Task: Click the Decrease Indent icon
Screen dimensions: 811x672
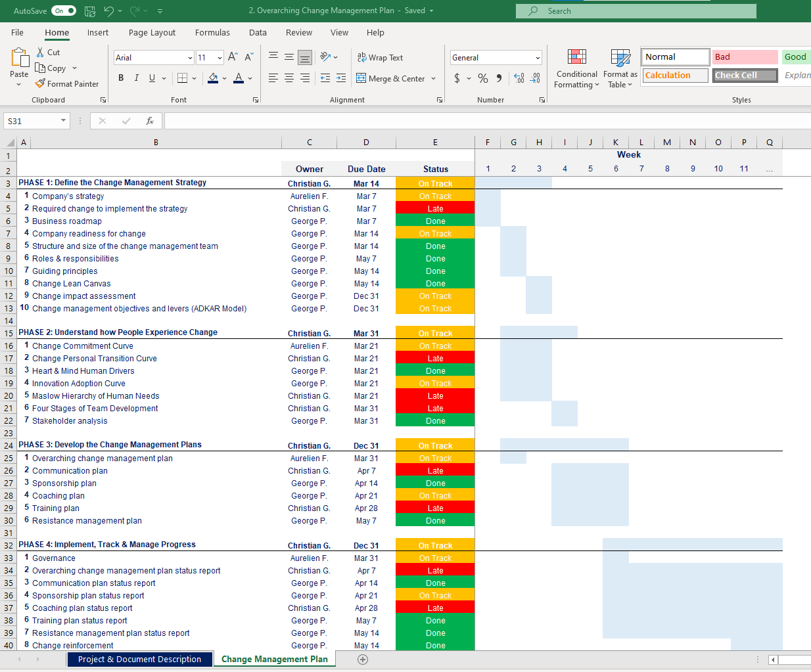Action: point(325,78)
